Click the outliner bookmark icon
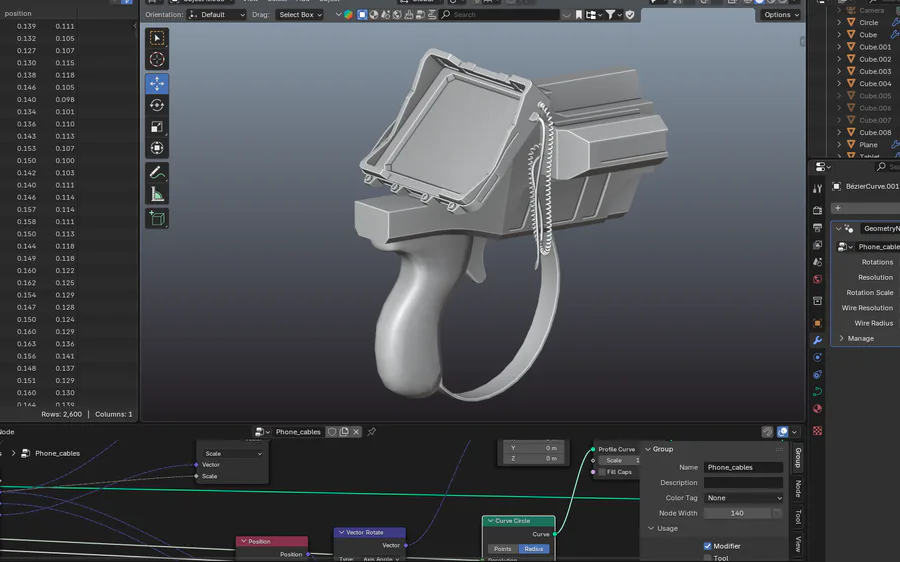The image size is (900, 562). point(579,15)
